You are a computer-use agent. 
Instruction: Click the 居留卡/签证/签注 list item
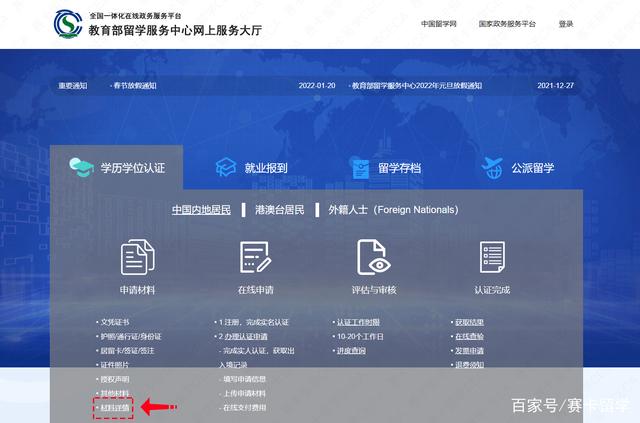[127, 351]
